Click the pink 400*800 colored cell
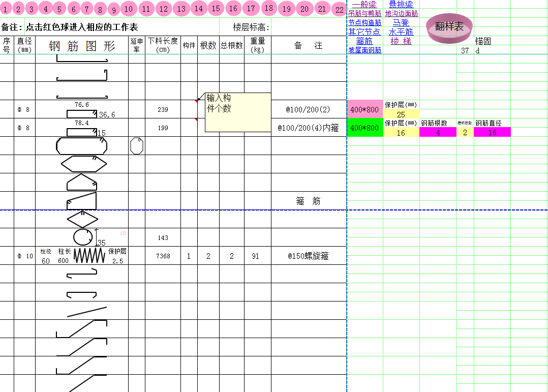The width and height of the screenshot is (548, 392). coord(362,109)
